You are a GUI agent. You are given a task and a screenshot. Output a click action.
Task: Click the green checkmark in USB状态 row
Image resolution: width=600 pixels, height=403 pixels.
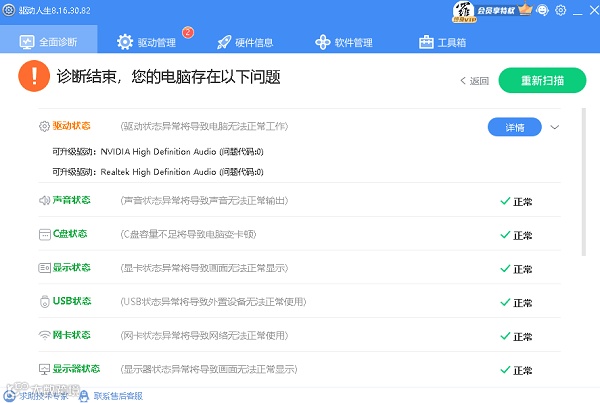tap(505, 302)
